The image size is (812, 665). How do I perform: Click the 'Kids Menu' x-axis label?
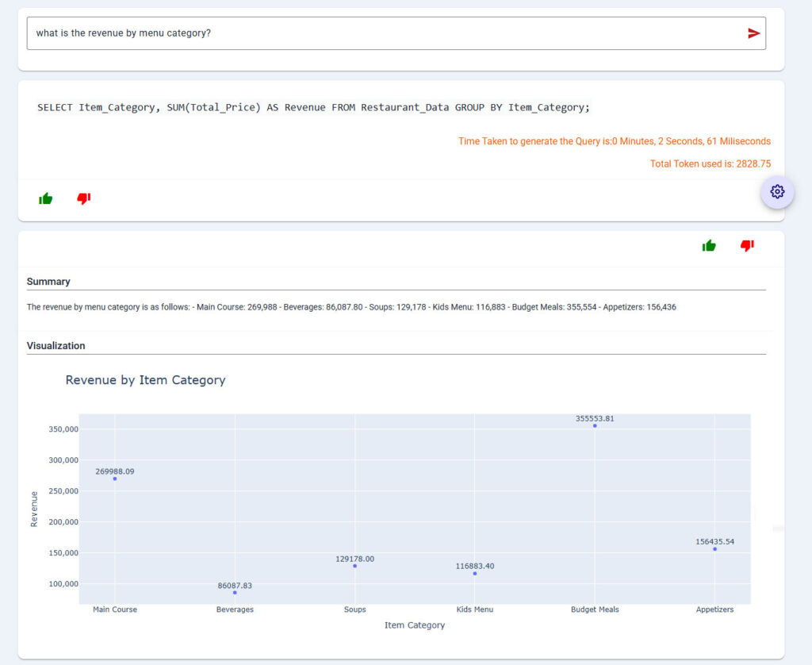click(475, 609)
